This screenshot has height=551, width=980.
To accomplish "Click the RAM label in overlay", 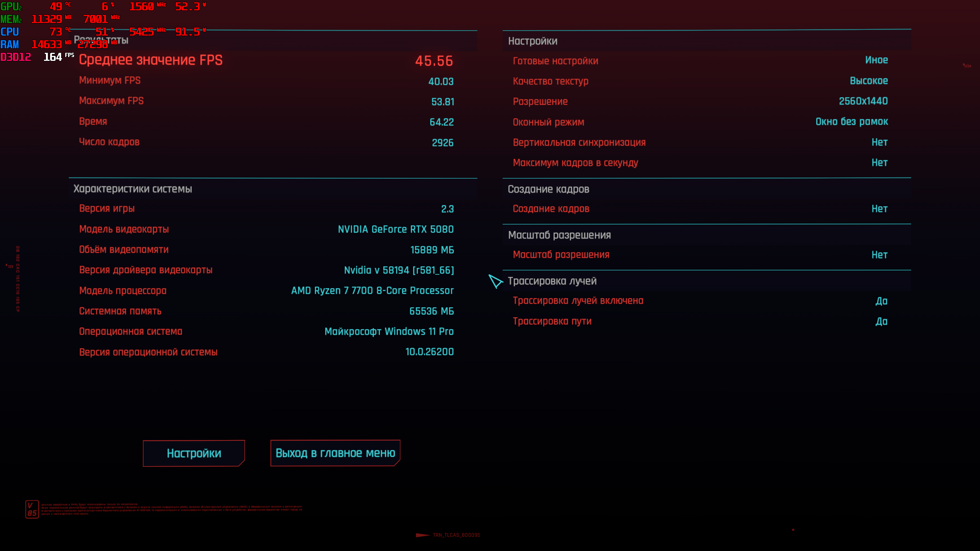I will (10, 44).
